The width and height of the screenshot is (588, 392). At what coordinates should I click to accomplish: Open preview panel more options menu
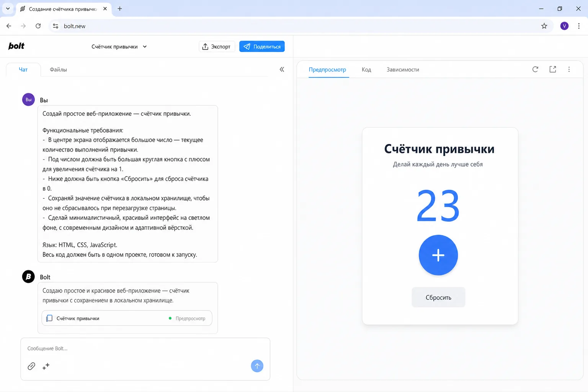click(569, 69)
